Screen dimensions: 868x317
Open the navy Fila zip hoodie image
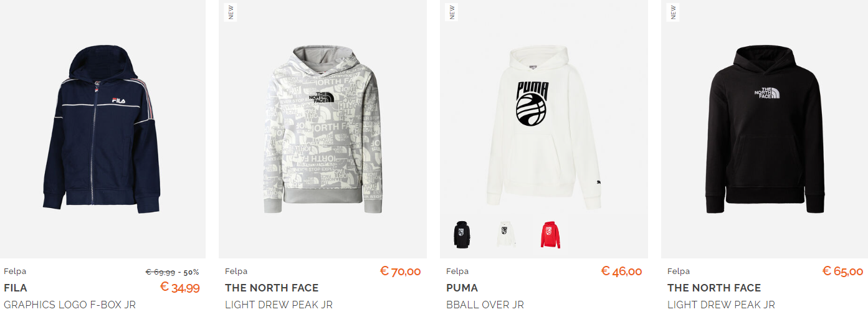pyautogui.click(x=102, y=130)
